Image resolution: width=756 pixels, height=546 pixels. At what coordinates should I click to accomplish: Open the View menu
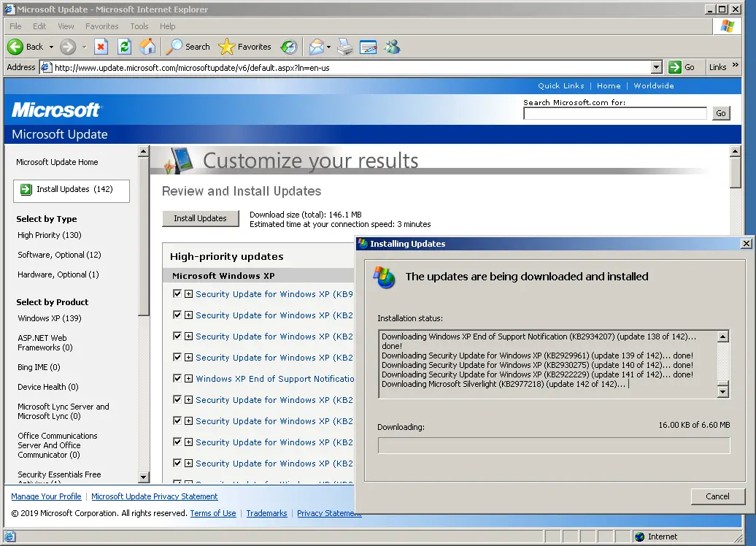pyautogui.click(x=66, y=26)
